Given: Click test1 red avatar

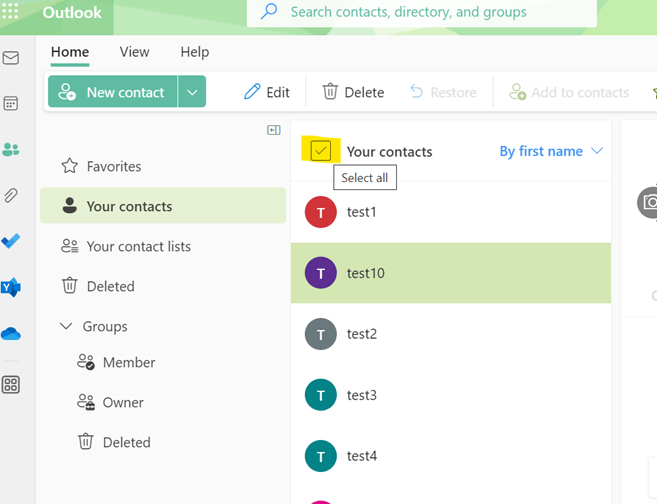Looking at the screenshot, I should (x=321, y=212).
